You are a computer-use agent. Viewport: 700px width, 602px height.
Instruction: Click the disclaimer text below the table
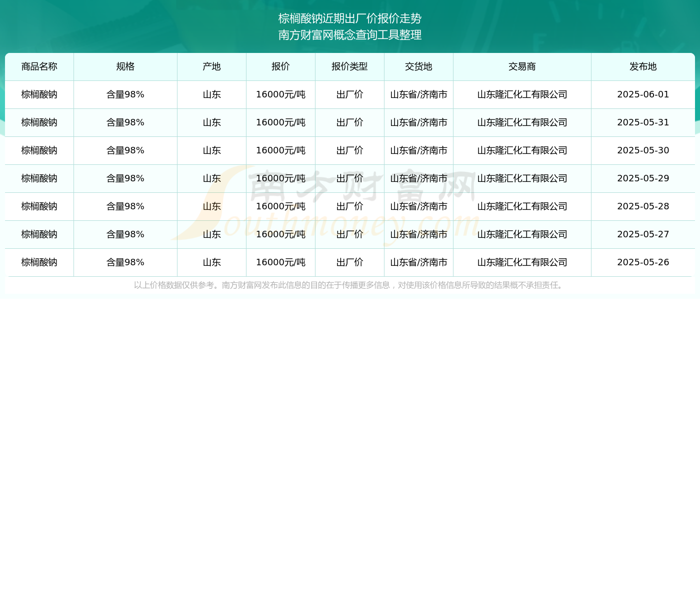(x=350, y=285)
